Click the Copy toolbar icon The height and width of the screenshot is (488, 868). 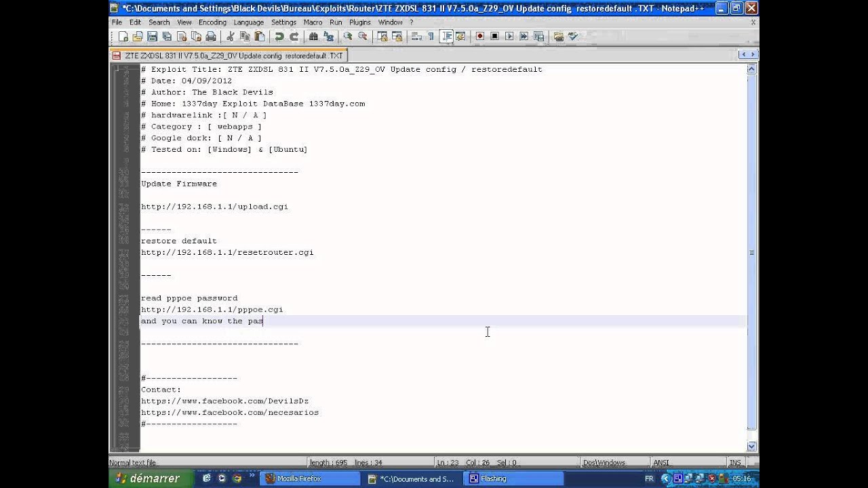coord(244,37)
